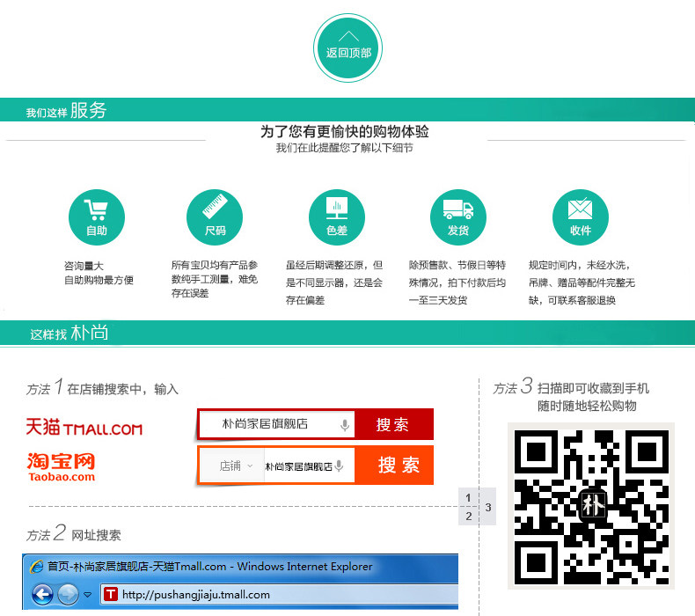Image resolution: width=695 pixels, height=616 pixels.
Task: Click the blue browser back arrow
Action: coord(42,594)
